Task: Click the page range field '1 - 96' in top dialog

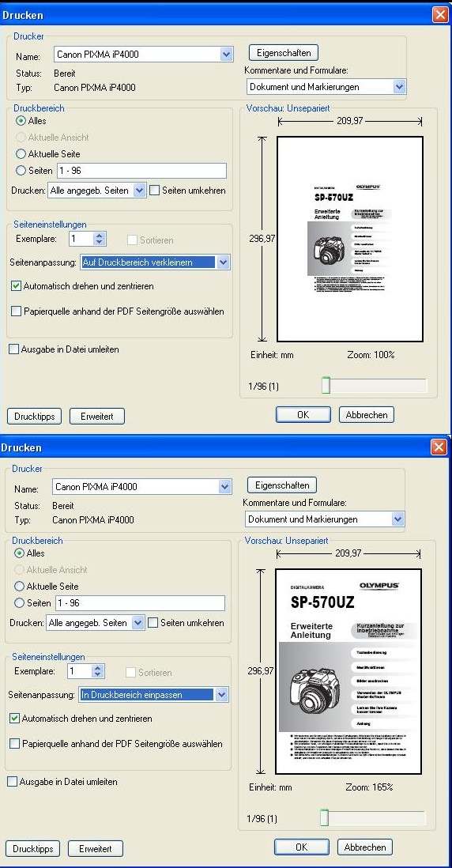Action: pos(141,171)
